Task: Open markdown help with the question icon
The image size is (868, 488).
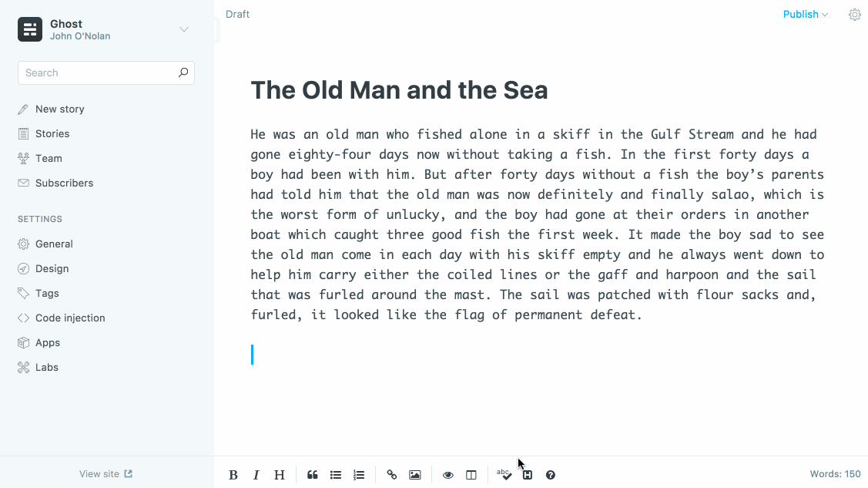Action: coord(551,475)
